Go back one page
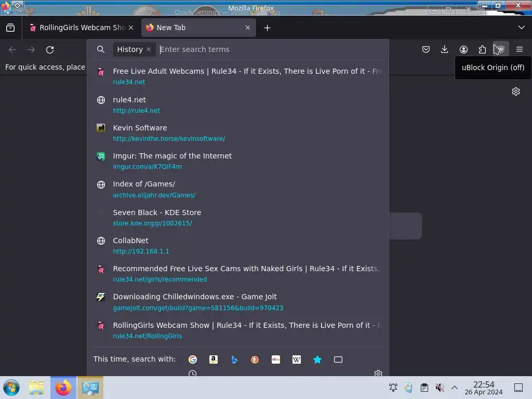Image resolution: width=532 pixels, height=399 pixels. pyautogui.click(x=12, y=49)
